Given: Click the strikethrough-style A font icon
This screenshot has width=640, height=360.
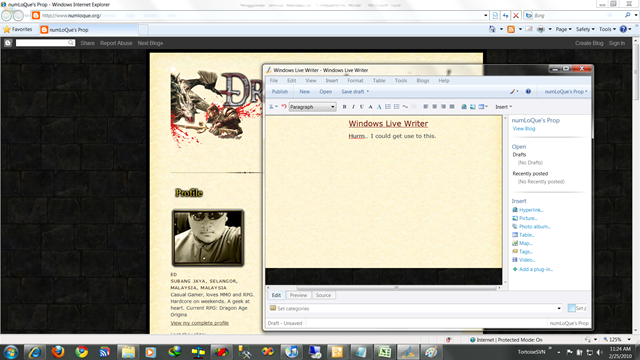Looking at the screenshot, I should click(370, 107).
